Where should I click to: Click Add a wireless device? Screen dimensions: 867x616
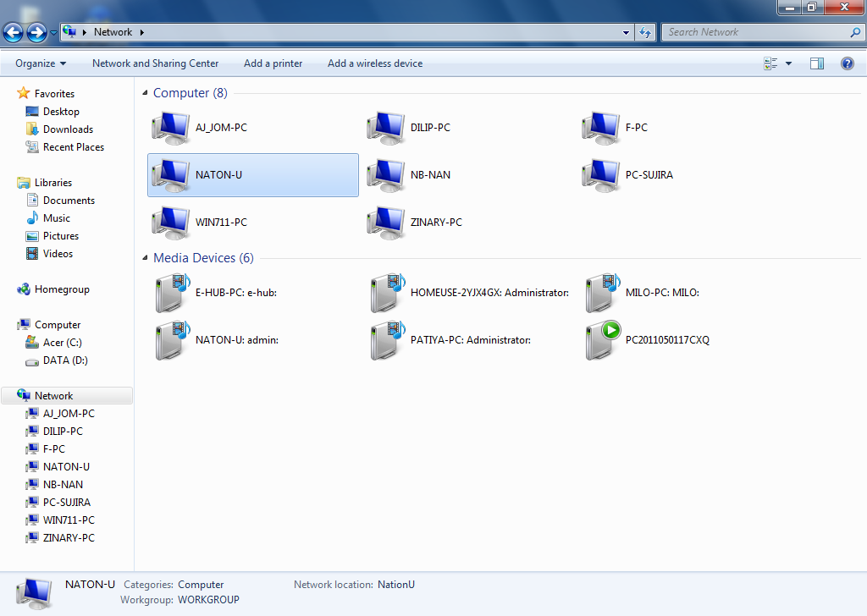(x=374, y=63)
